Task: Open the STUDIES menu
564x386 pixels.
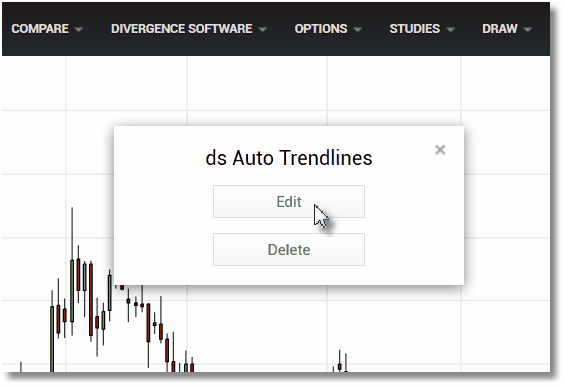Action: click(422, 29)
